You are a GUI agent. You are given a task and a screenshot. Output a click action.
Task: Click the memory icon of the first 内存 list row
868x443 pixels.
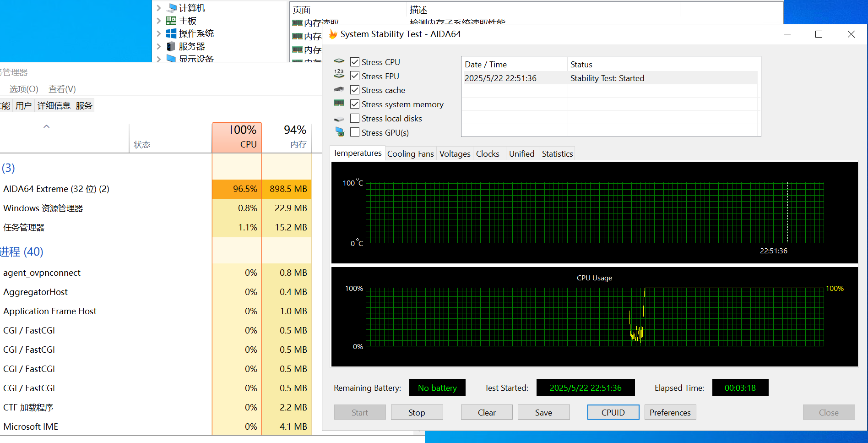coord(297,23)
